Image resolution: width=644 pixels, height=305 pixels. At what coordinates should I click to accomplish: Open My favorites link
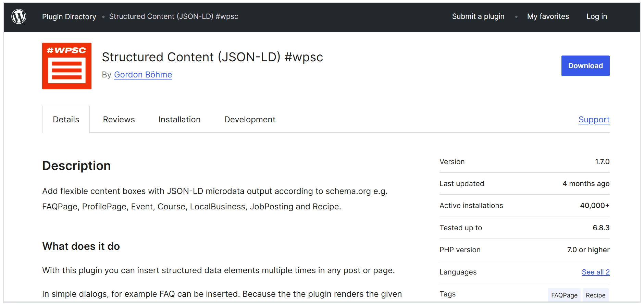click(x=548, y=16)
